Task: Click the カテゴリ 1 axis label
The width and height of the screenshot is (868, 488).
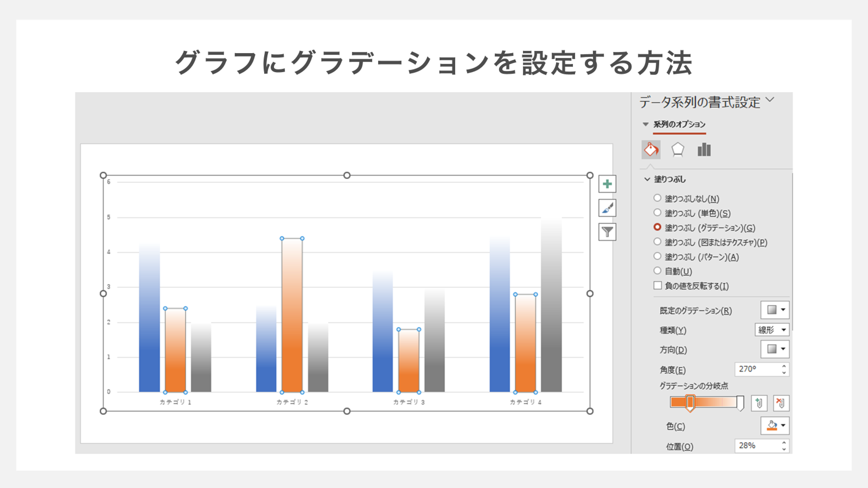Action: [x=175, y=402]
